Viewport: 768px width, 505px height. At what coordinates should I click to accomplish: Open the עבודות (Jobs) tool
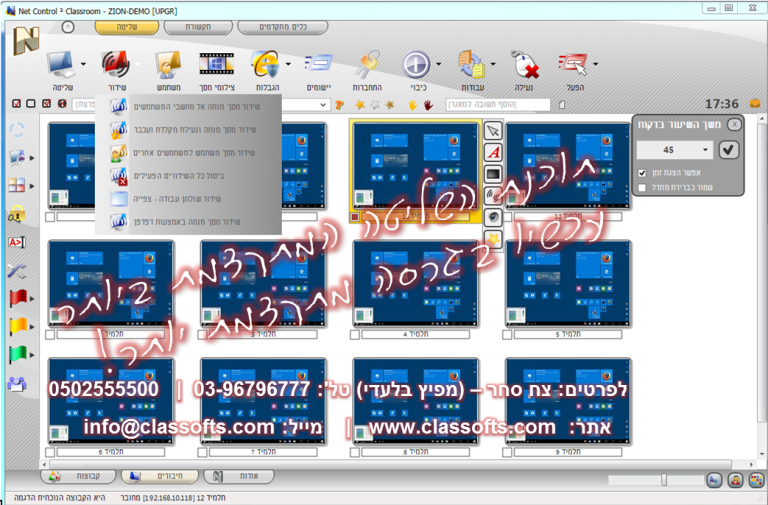pos(472,65)
